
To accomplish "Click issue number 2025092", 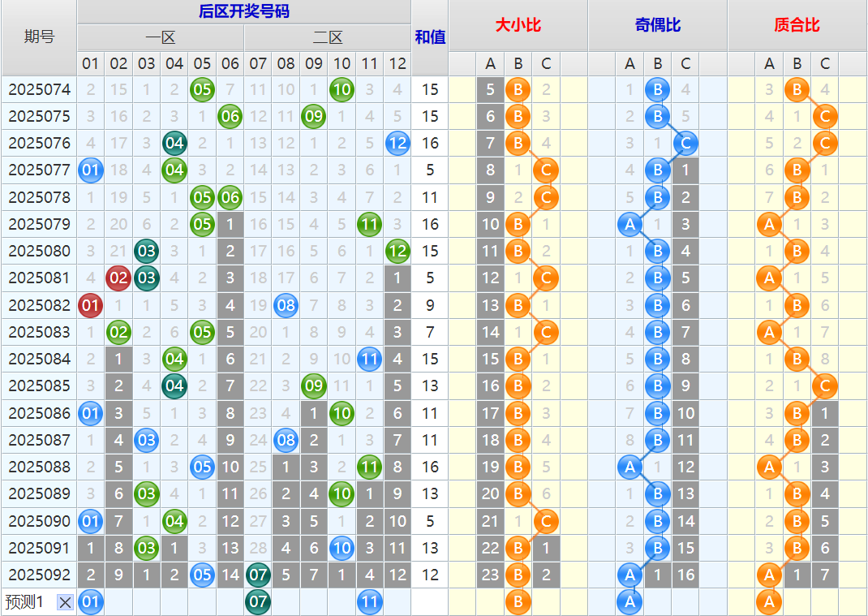I will tap(39, 575).
